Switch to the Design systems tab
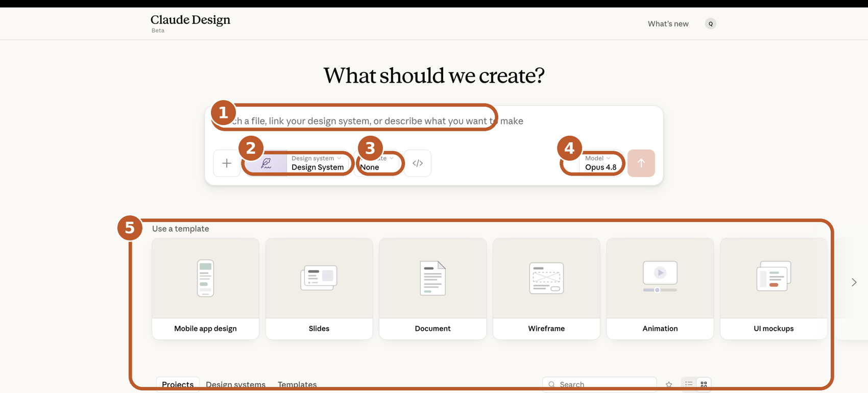868x393 pixels. pos(235,384)
